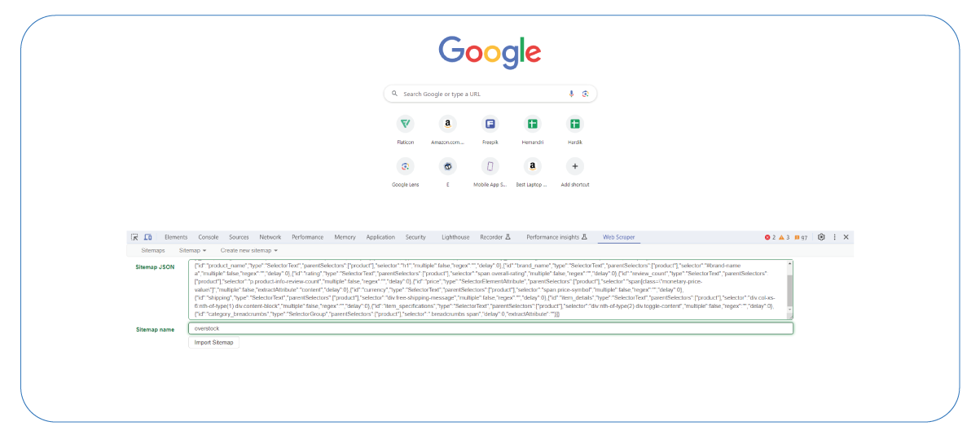This screenshot has height=435, width=980.
Task: Click the Import Sitemap button
Action: 213,342
